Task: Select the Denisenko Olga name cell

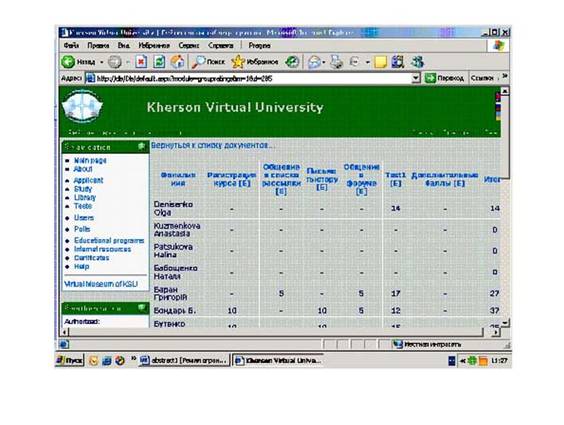Action: (x=173, y=209)
